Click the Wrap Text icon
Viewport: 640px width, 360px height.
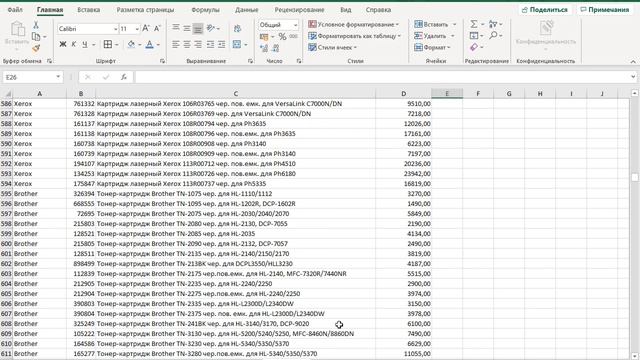click(x=237, y=28)
